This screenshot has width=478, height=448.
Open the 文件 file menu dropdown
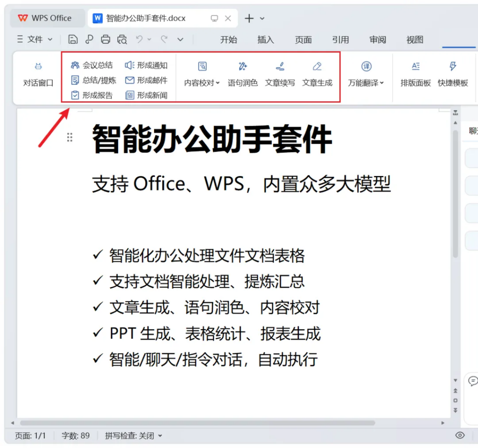[x=35, y=40]
